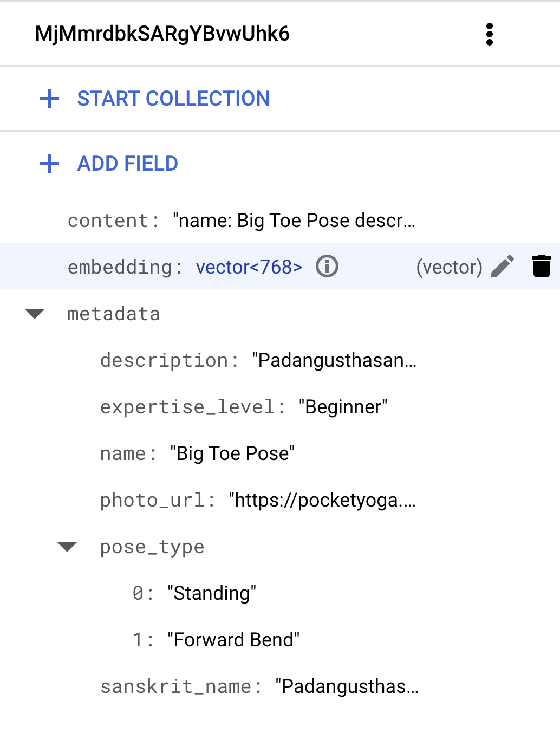The width and height of the screenshot is (560, 739).
Task: Click the info icon next to vector<768>
Action: (327, 267)
